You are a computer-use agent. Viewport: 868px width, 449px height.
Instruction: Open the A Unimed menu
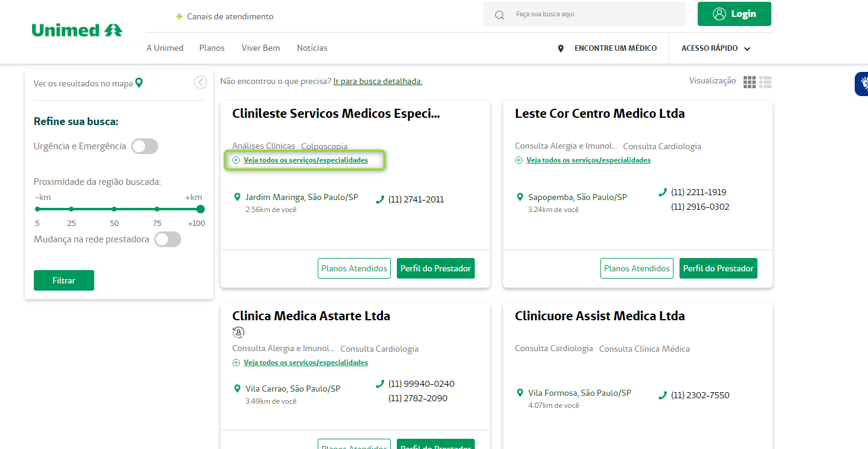point(165,48)
